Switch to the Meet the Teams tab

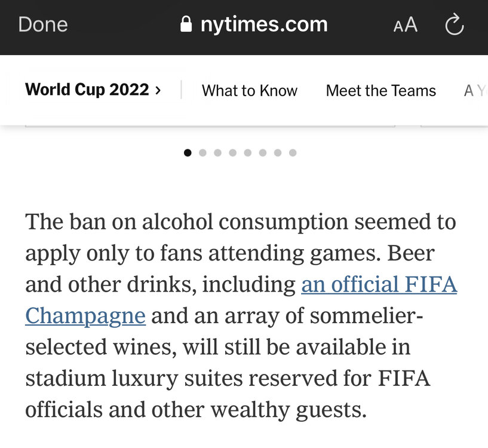(x=380, y=91)
